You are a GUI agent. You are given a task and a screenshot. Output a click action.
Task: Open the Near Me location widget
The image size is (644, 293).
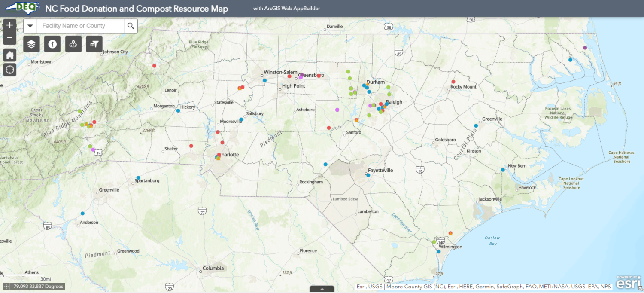(x=73, y=43)
